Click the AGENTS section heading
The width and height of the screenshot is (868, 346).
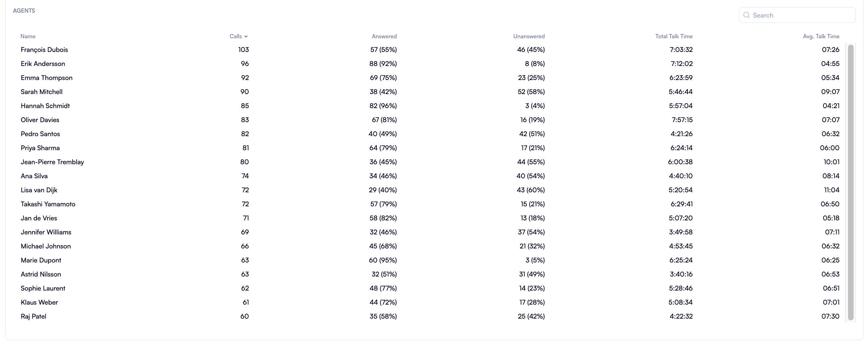tap(24, 11)
